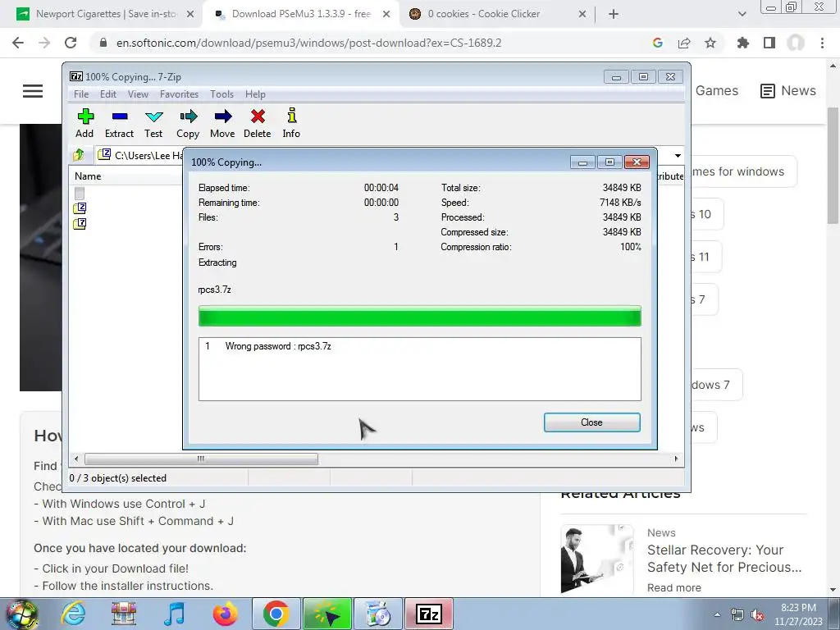Open the Tools menu in 7-Zip
This screenshot has width=840, height=630.
[x=221, y=94]
